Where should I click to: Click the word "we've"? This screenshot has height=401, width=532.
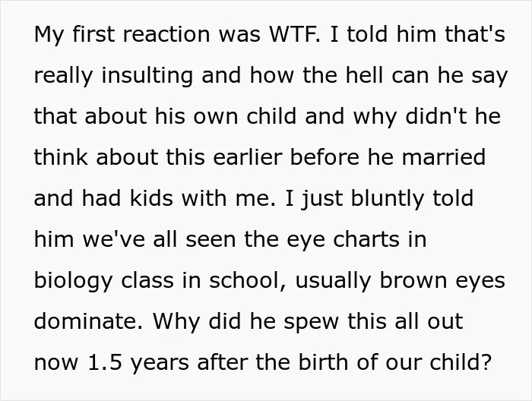click(x=114, y=240)
